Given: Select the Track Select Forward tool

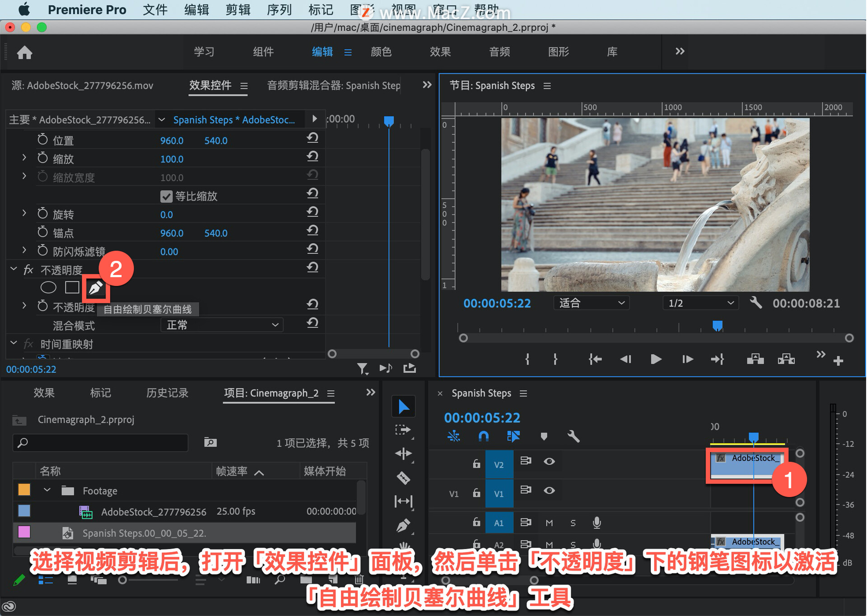Looking at the screenshot, I should click(x=403, y=430).
